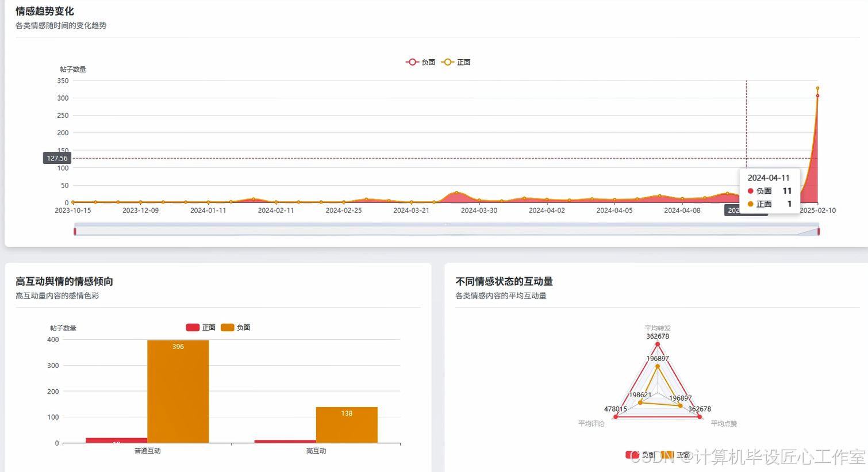Click the 普通互动 category label
The height and width of the screenshot is (472, 868).
pos(148,451)
